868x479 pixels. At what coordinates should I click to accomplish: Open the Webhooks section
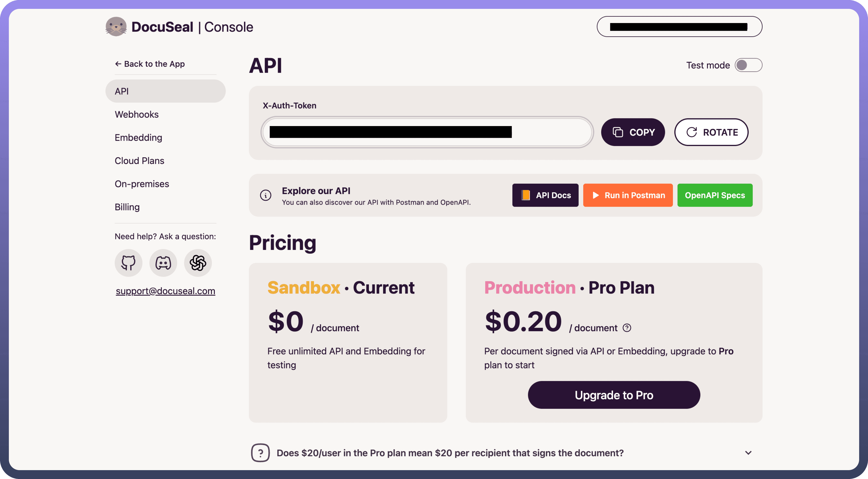click(136, 114)
